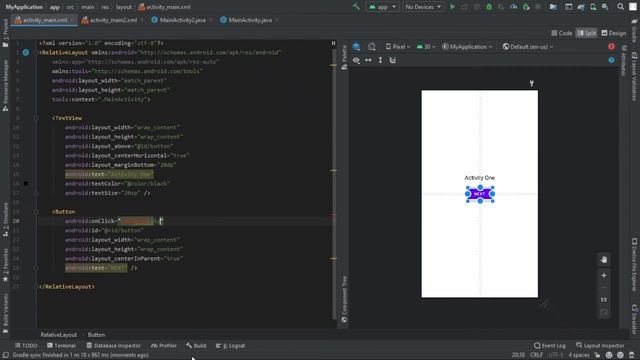Click the zoom 1:1 actual size button
The height and width of the screenshot is (360, 640).
[604, 300]
